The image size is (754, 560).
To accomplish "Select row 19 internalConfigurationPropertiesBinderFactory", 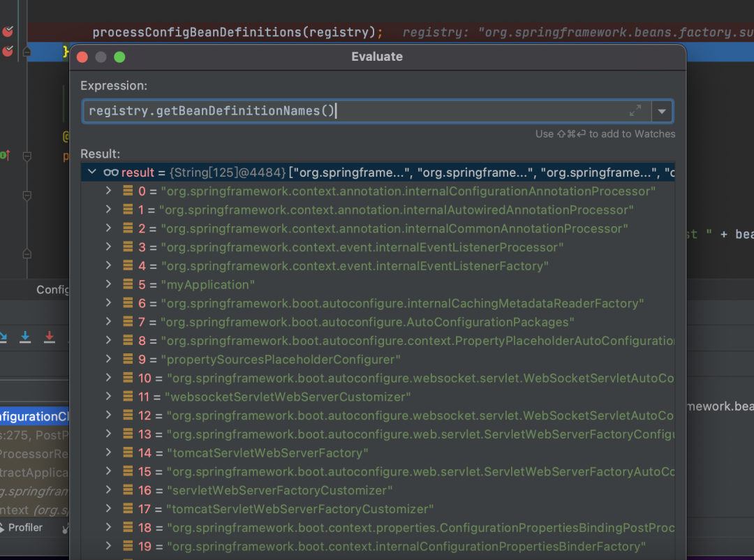I will [x=378, y=547].
